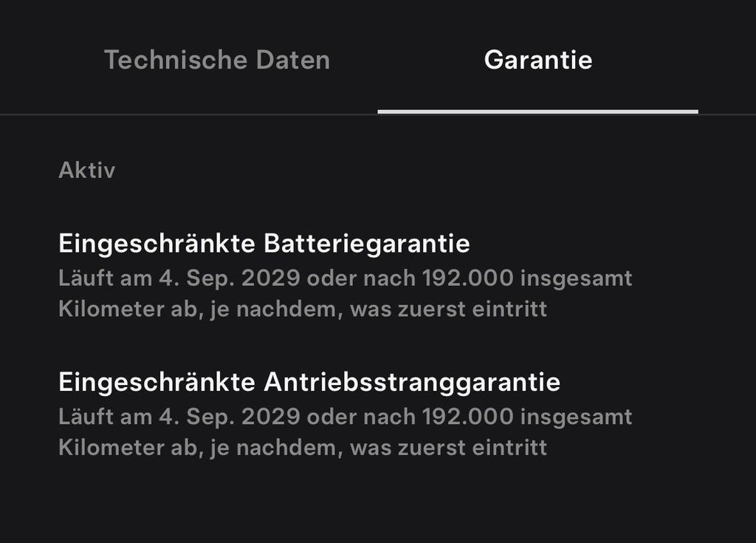The image size is (756, 543).
Task: Click 'Kilometer ab' line under Antriebsstranggarantie
Action: point(128,447)
